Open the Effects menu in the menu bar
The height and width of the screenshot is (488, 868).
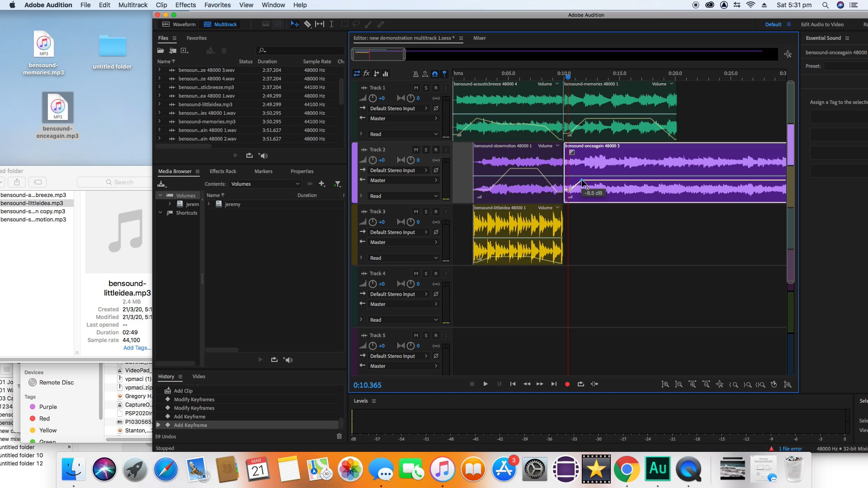(185, 5)
